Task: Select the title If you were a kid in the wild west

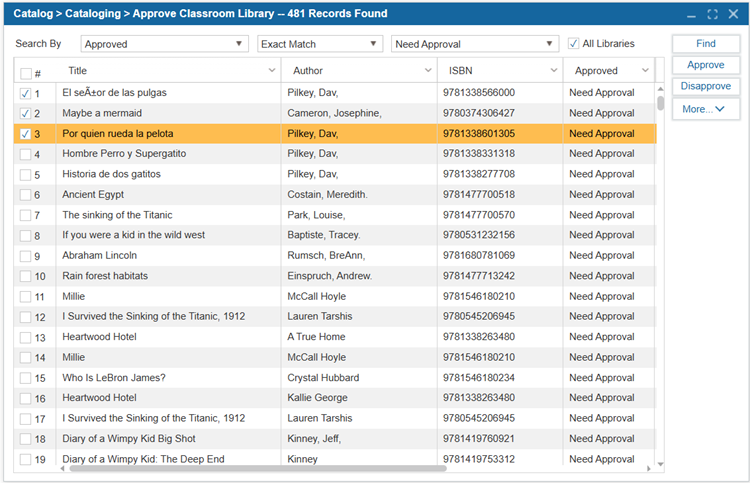Action: pos(133,235)
